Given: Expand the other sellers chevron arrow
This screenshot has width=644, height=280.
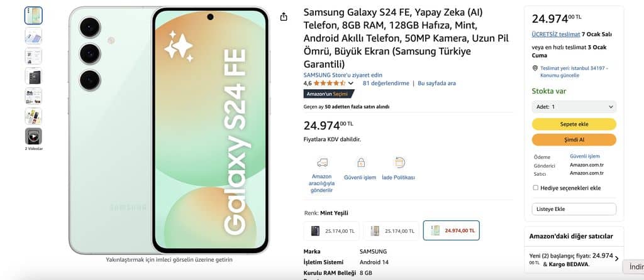Looking at the screenshot, I should pos(616,259).
